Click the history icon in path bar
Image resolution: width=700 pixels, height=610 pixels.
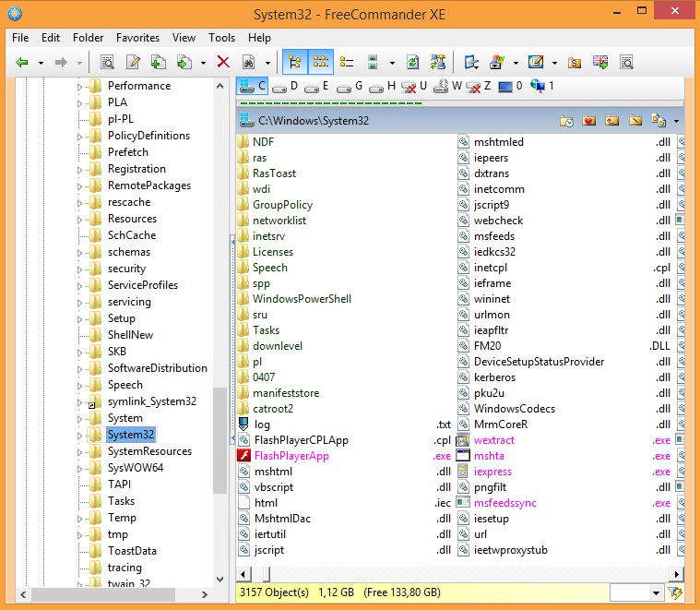pyautogui.click(x=566, y=121)
